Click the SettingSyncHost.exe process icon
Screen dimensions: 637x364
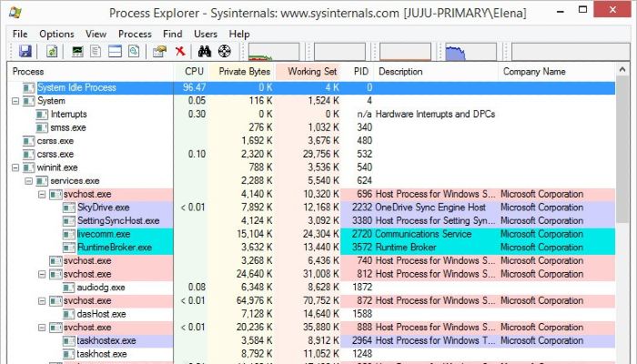(69, 221)
